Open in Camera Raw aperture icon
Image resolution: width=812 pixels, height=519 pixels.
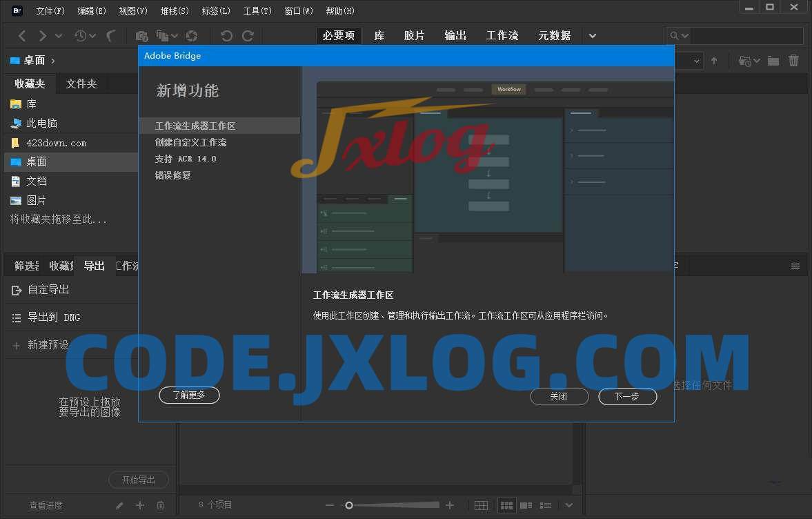click(x=192, y=36)
